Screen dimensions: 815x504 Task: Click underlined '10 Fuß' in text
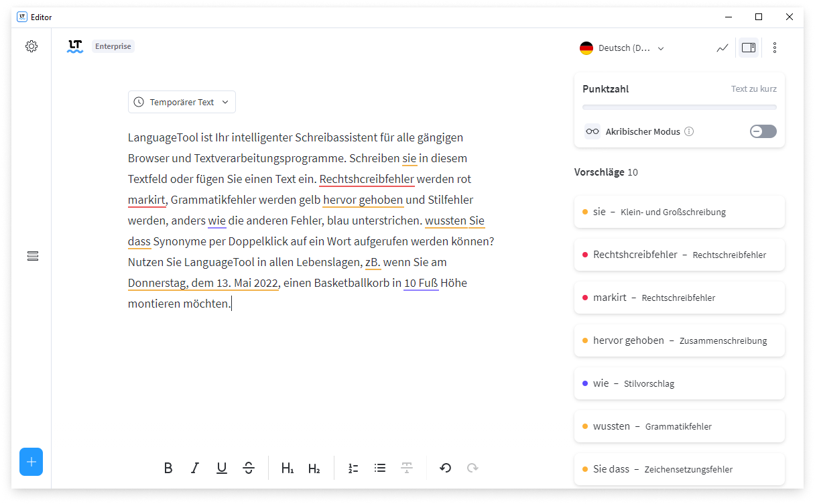(421, 283)
